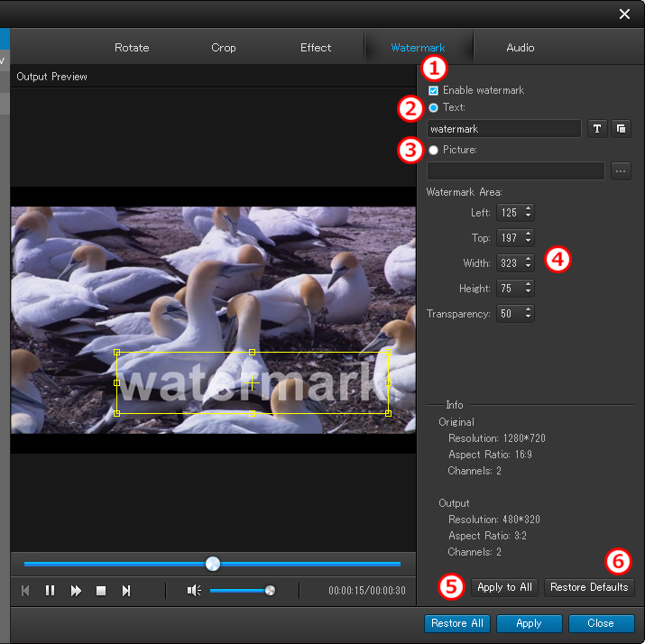
Task: Browse for watermark picture file
Action: pyautogui.click(x=621, y=171)
